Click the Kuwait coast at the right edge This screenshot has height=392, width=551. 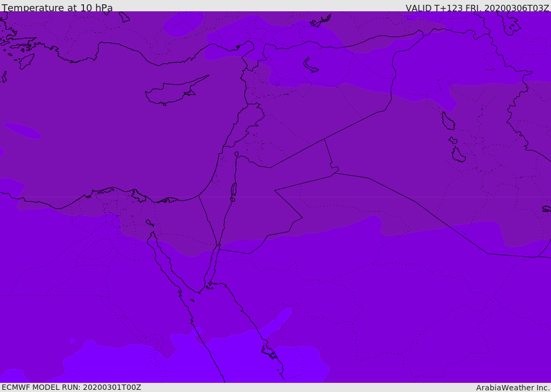[x=546, y=209]
